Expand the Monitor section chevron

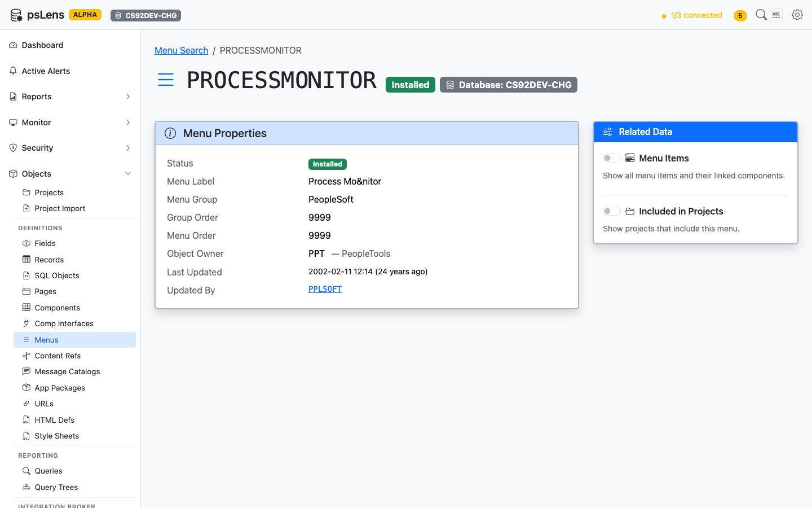pos(128,122)
